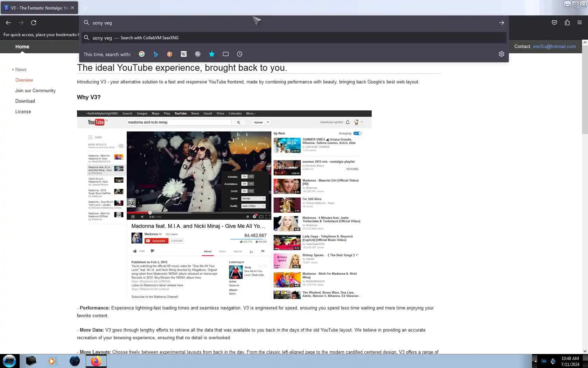Search this time with Wikipedia

tap(184, 54)
